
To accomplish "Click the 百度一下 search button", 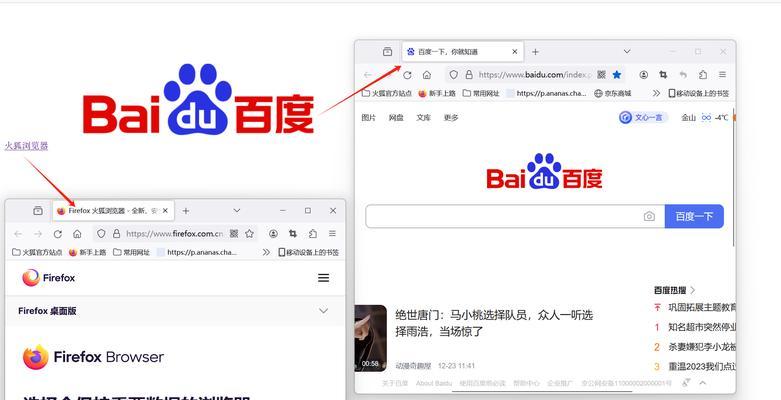I will pos(694,216).
